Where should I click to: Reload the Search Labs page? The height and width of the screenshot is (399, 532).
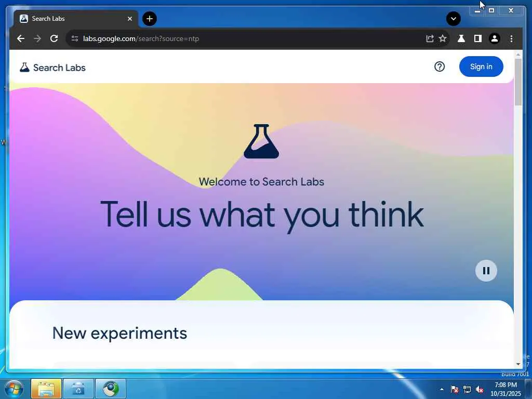(x=54, y=38)
